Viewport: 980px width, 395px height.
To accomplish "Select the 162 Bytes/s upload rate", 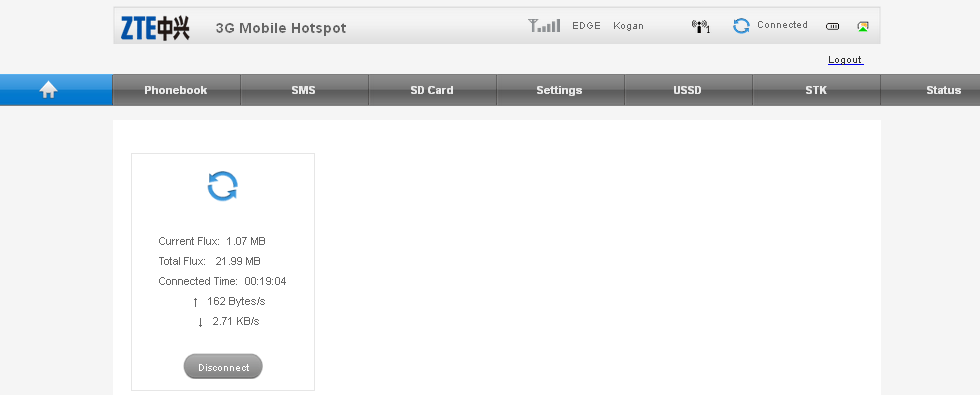I will coord(236,301).
